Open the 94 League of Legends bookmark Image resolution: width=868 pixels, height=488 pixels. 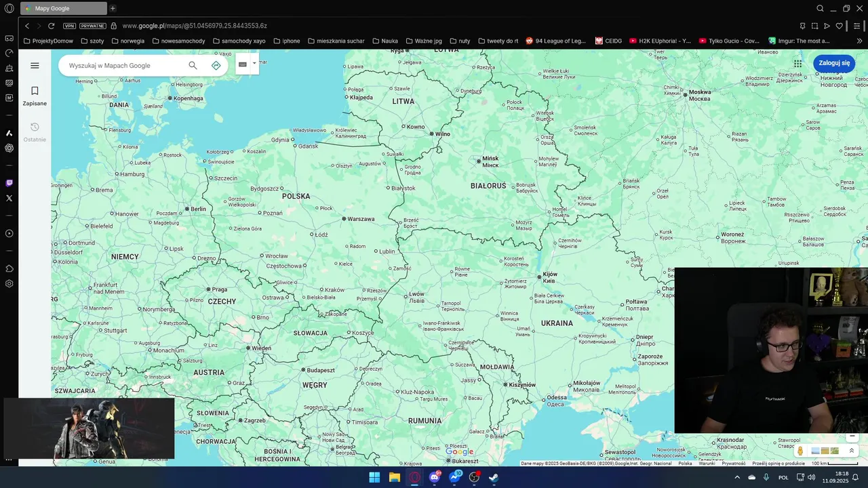click(555, 41)
